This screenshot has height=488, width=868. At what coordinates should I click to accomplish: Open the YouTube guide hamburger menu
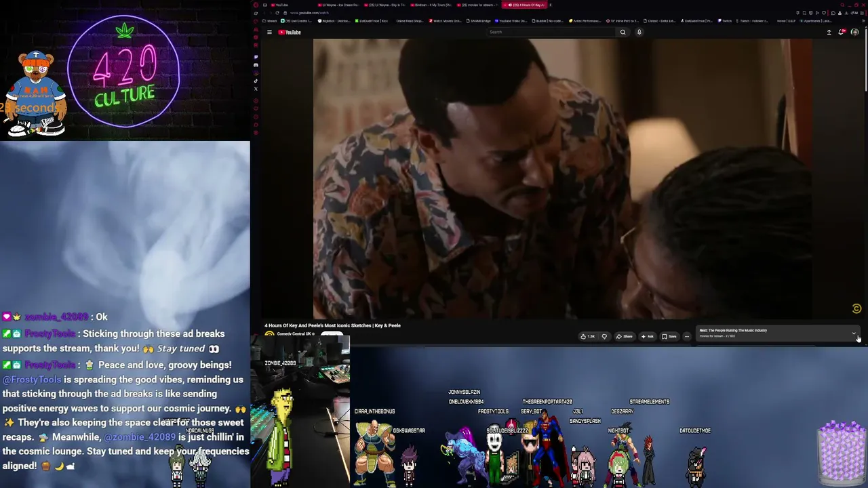click(269, 32)
